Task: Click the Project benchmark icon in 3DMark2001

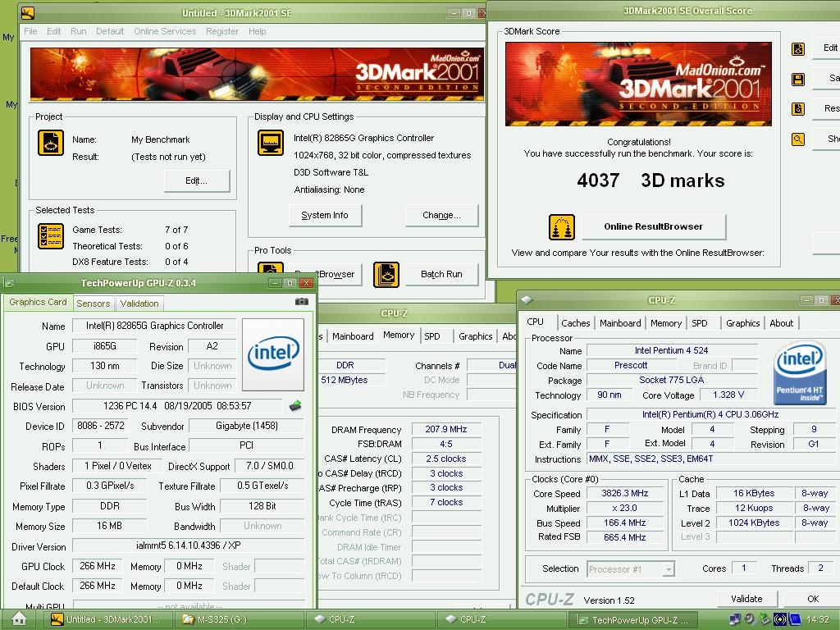Action: tap(51, 143)
